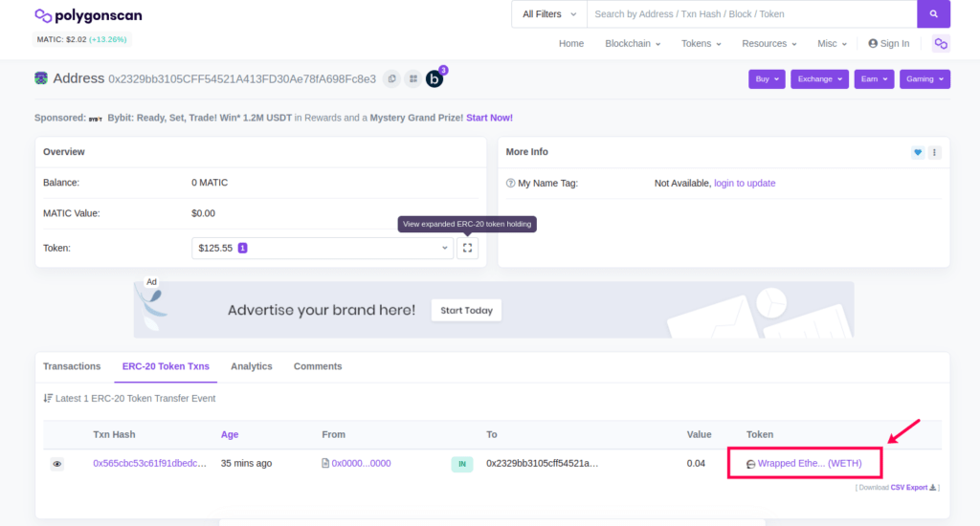Viewport: 980px width, 526px height.
Task: Open the Buy dropdown button
Action: point(767,78)
